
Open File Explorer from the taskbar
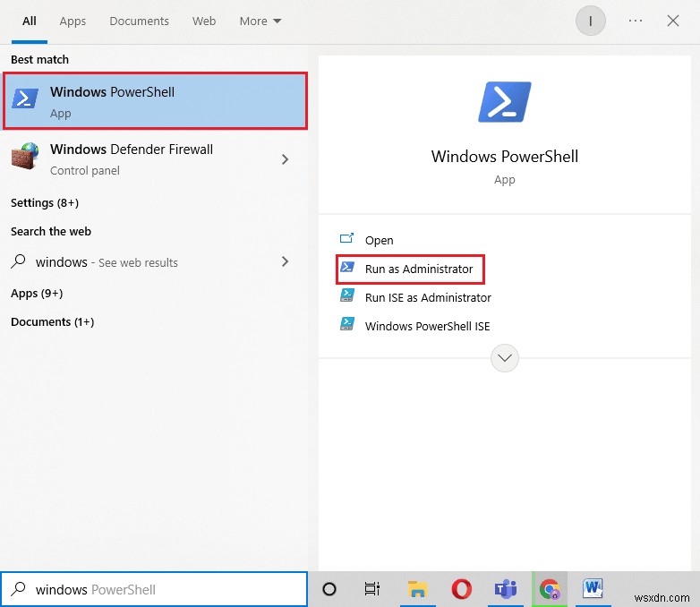[417, 589]
